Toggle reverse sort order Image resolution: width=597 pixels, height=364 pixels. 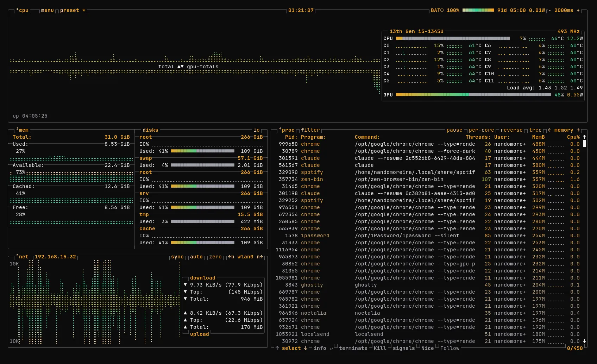pyautogui.click(x=511, y=130)
